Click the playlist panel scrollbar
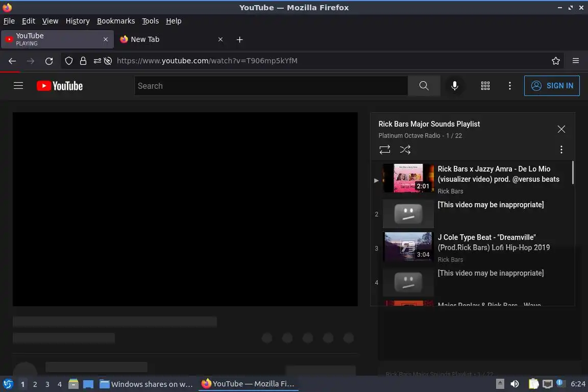 [573, 173]
